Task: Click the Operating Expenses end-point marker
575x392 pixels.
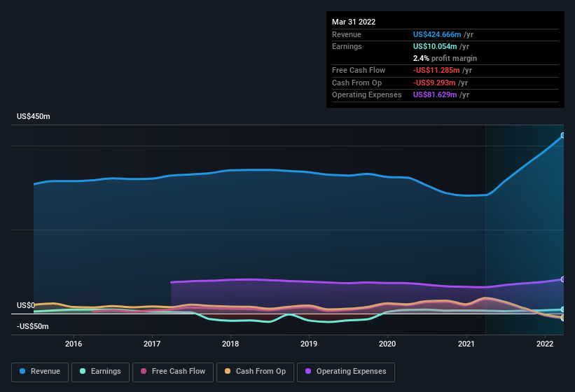Action: tap(563, 279)
